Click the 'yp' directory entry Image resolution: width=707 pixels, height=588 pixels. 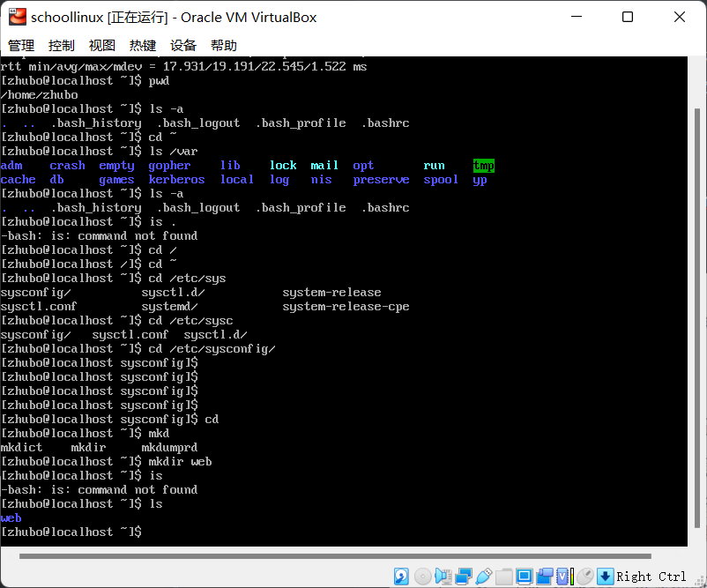pos(480,181)
